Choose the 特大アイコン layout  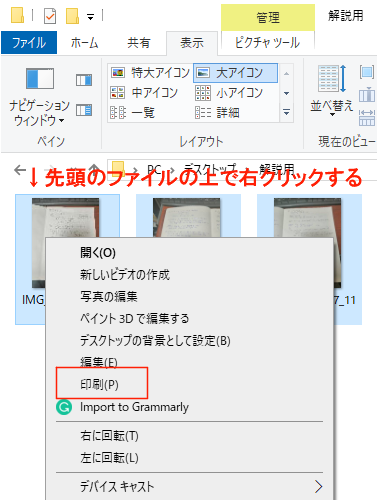point(150,72)
